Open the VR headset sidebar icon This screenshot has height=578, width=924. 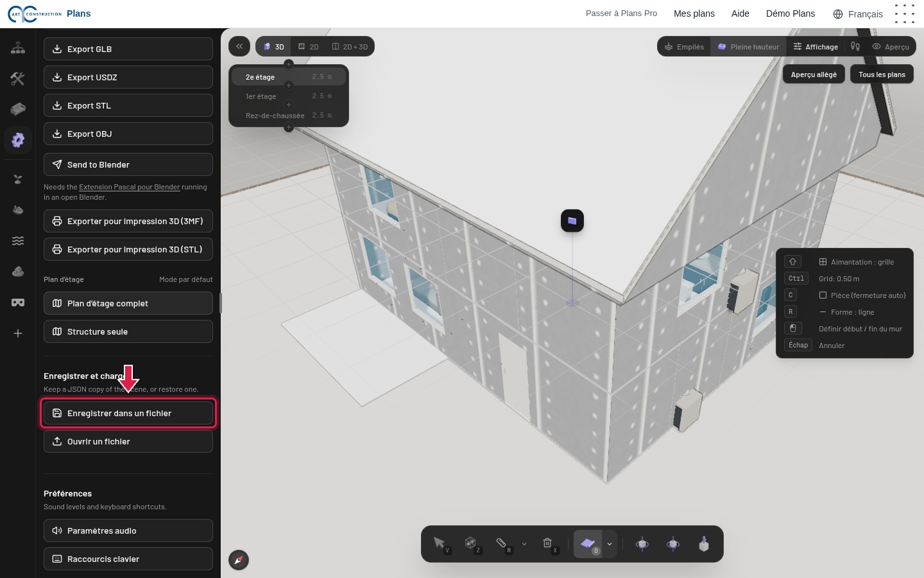click(18, 302)
